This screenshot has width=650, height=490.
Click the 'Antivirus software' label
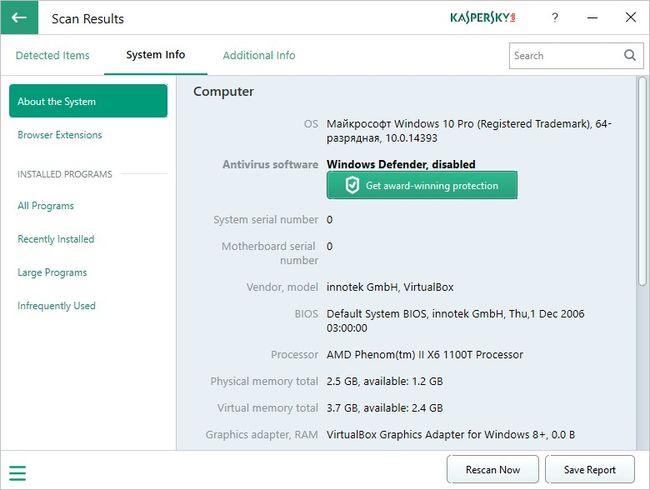(x=270, y=164)
